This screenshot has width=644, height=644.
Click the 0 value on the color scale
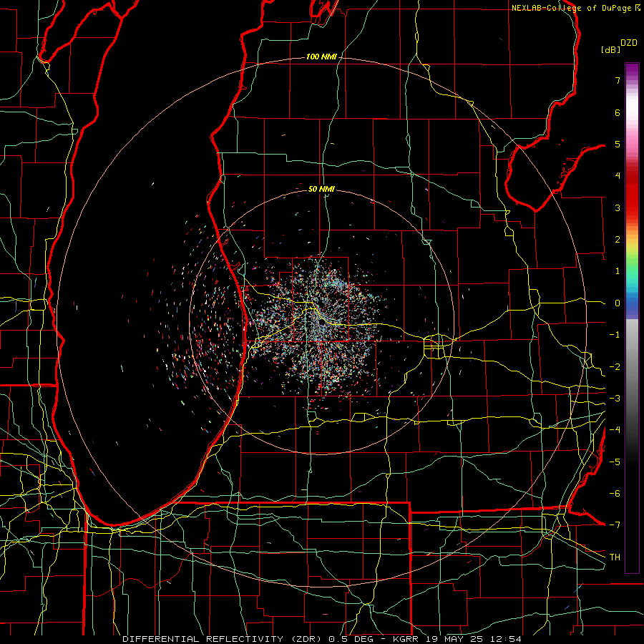pos(618,303)
